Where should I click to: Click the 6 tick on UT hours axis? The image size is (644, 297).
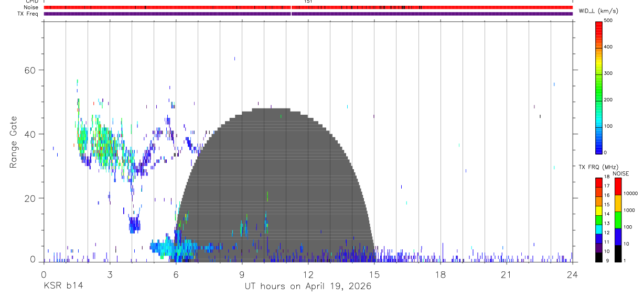tap(176, 274)
